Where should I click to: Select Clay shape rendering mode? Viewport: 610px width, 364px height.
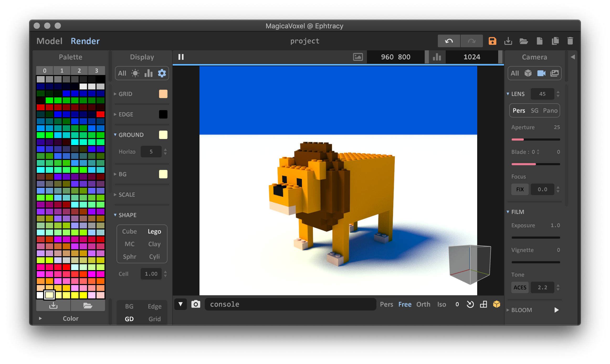click(x=154, y=244)
